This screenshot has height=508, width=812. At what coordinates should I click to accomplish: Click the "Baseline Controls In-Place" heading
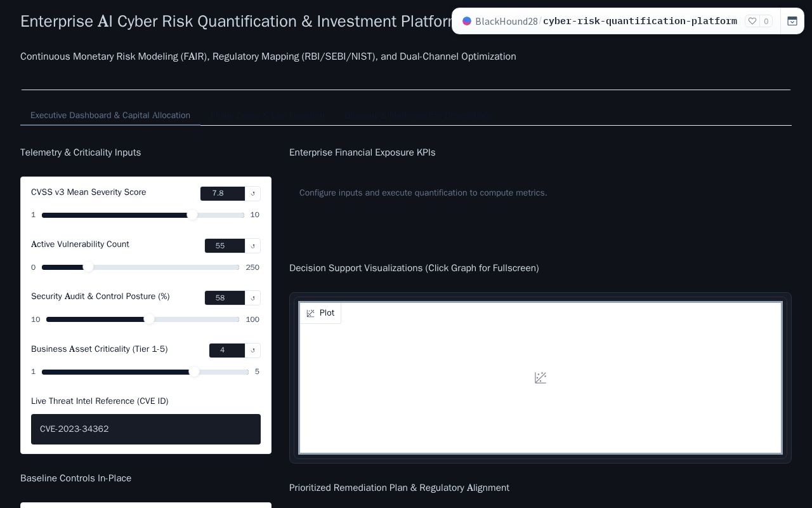click(x=76, y=478)
